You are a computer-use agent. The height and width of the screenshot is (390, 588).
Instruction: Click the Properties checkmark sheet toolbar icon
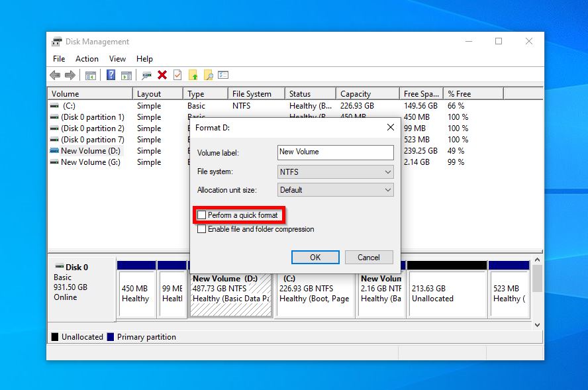177,75
